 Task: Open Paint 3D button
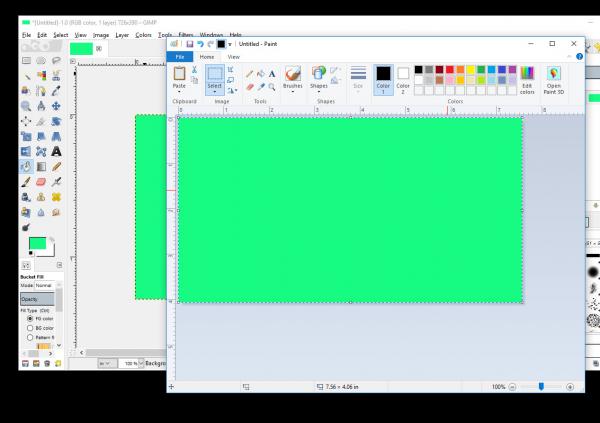[x=553, y=80]
